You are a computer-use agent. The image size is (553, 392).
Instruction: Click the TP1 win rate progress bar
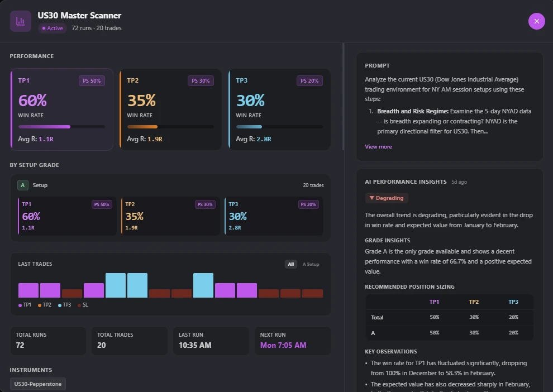click(61, 127)
